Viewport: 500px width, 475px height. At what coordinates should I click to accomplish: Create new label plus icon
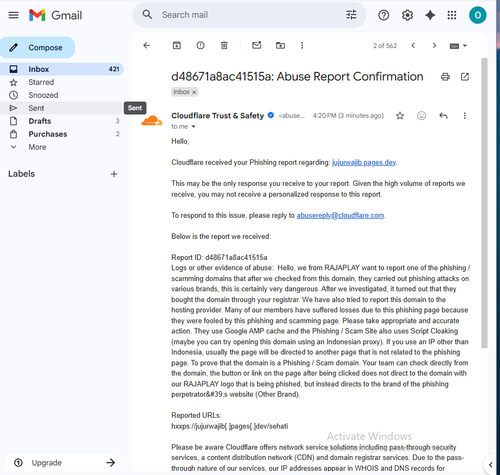(114, 174)
